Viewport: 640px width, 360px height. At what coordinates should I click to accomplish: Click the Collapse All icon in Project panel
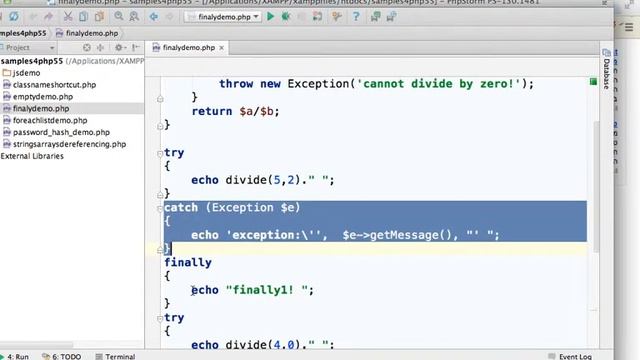pyautogui.click(x=100, y=48)
